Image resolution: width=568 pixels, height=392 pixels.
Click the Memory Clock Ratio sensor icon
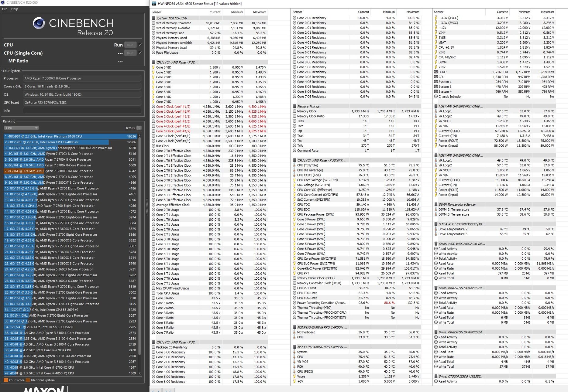(294, 116)
